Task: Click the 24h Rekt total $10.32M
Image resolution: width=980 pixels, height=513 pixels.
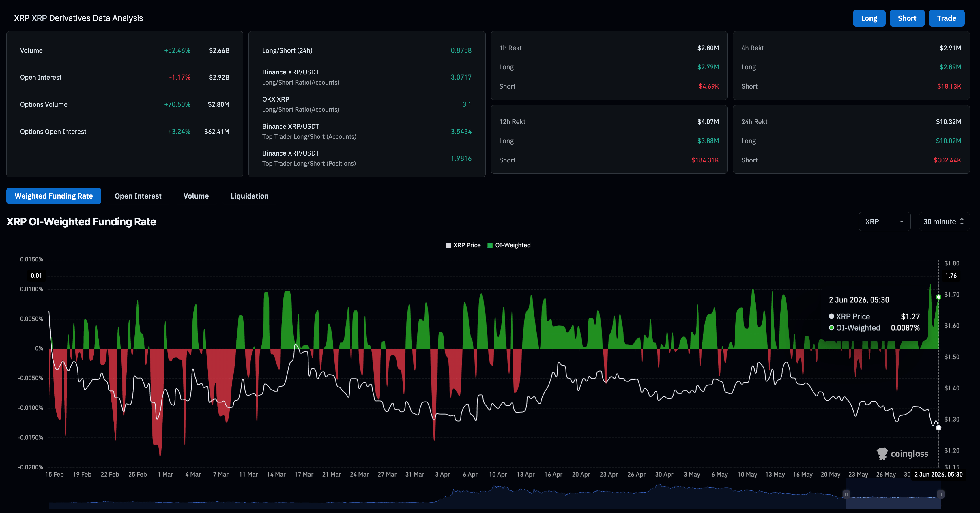Action: click(x=949, y=122)
